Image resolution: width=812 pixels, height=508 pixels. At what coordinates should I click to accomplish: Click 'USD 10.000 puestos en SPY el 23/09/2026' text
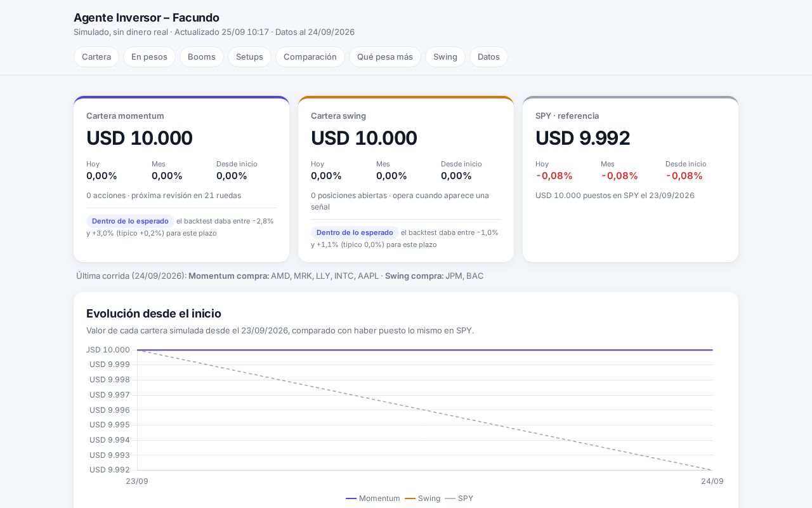[x=615, y=196]
